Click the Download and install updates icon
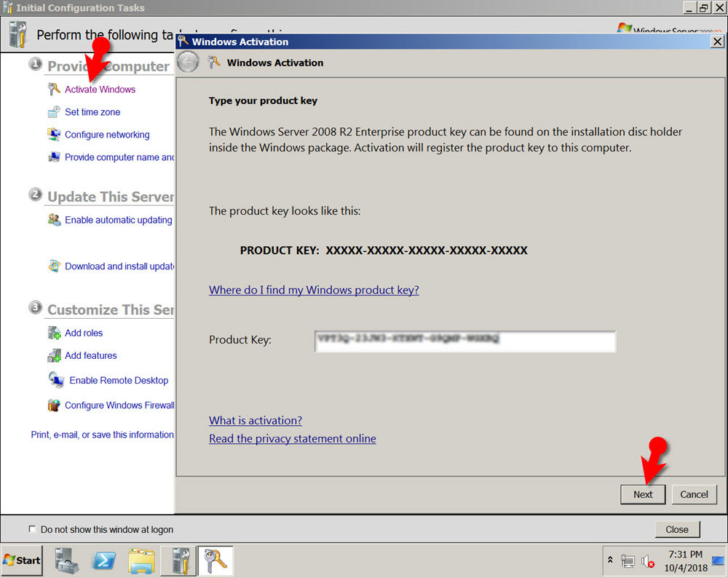The image size is (728, 578). [x=54, y=266]
